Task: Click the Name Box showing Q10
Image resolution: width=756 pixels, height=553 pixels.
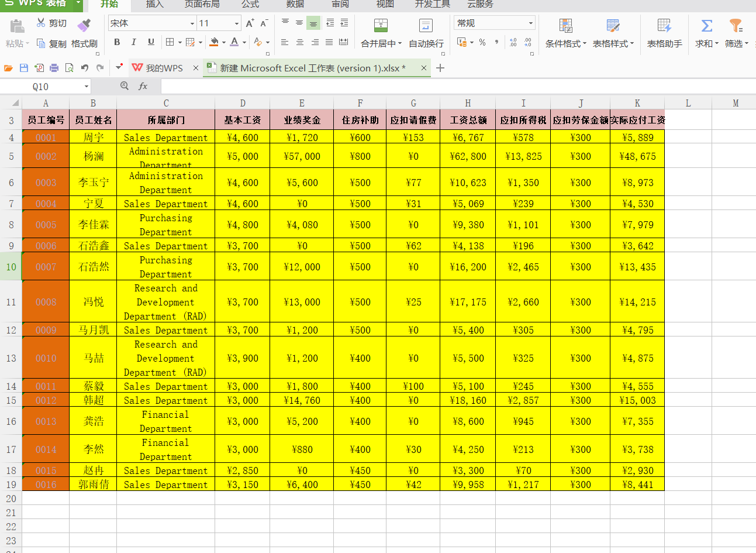Action: [x=41, y=87]
